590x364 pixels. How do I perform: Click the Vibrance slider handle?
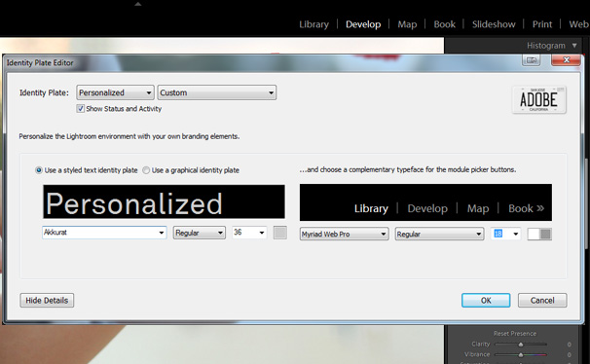(521, 354)
